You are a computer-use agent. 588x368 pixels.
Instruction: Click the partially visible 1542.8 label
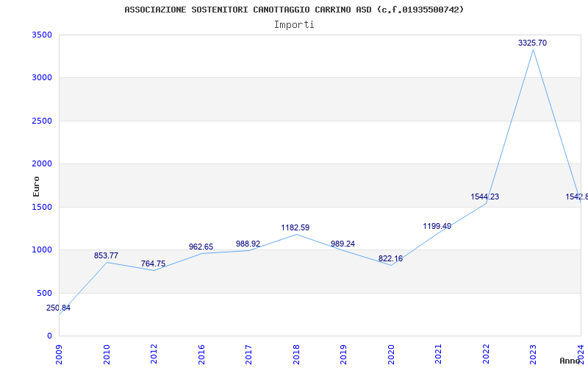tap(577, 197)
